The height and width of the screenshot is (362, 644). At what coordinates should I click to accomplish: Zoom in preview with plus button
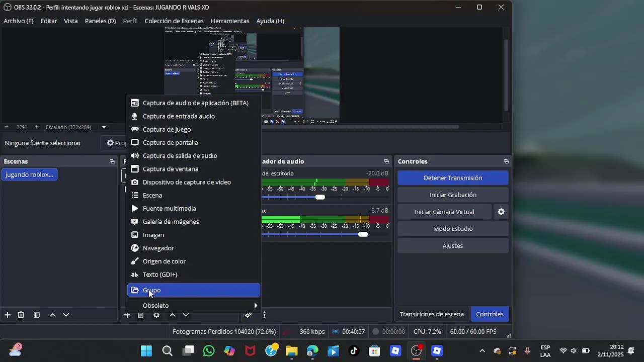point(37,127)
